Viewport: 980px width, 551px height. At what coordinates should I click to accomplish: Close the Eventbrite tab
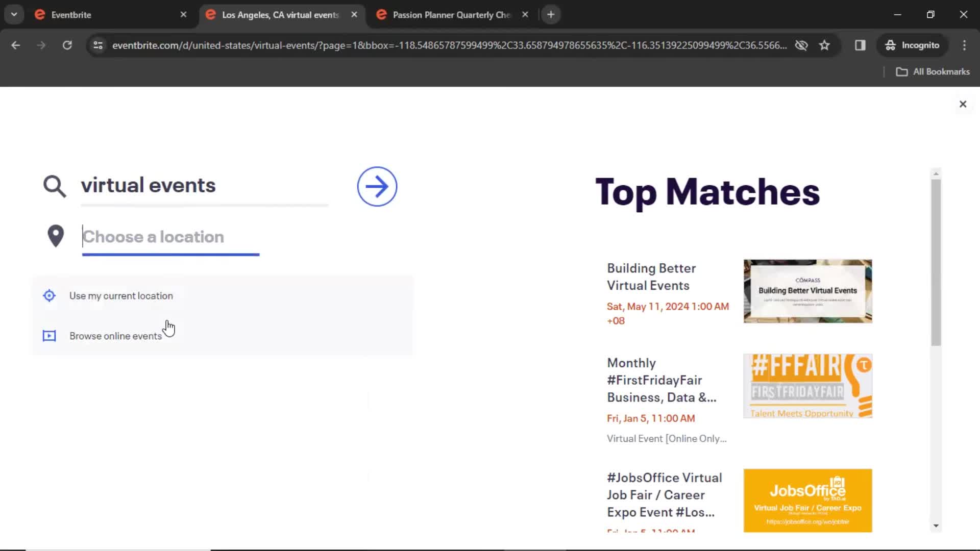(183, 15)
